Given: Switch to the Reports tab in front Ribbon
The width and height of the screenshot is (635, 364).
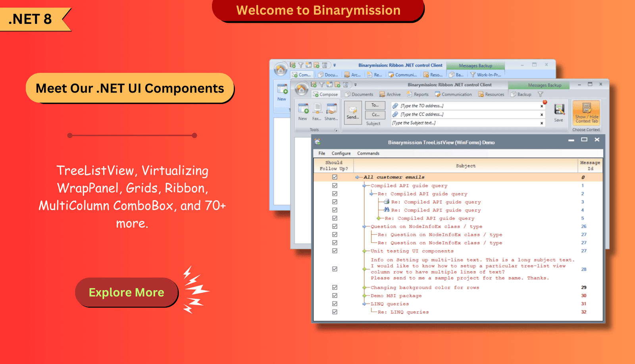Looking at the screenshot, I should coord(418,94).
